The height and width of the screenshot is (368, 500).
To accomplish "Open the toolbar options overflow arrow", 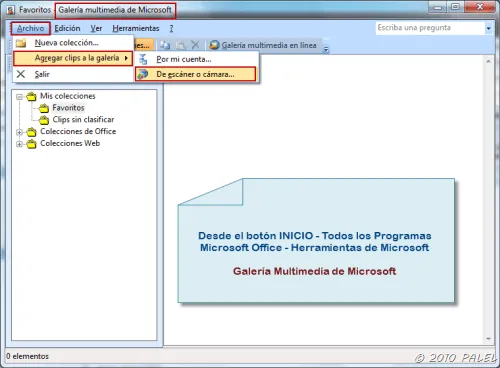I will coord(326,49).
